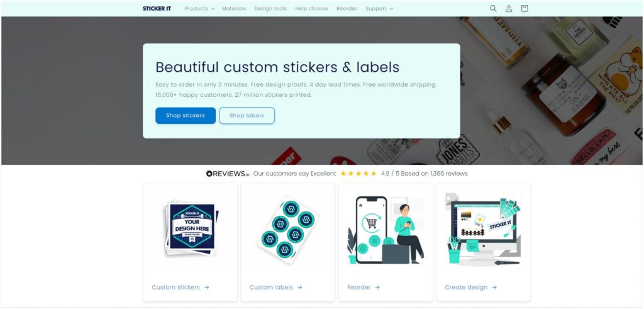Expand the Products dropdown menu

tap(199, 8)
